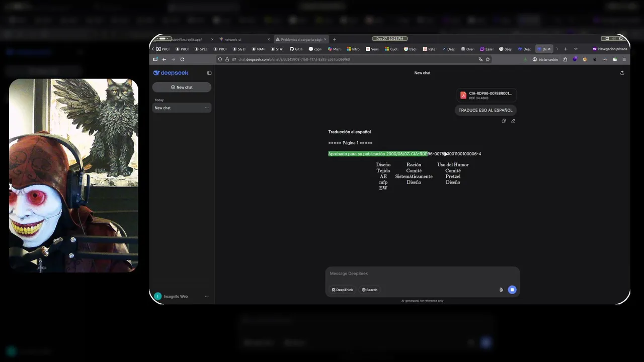Screen dimensions: 644x362
Task: Click the 'Iniciar sesión' button
Action: [x=545, y=59]
